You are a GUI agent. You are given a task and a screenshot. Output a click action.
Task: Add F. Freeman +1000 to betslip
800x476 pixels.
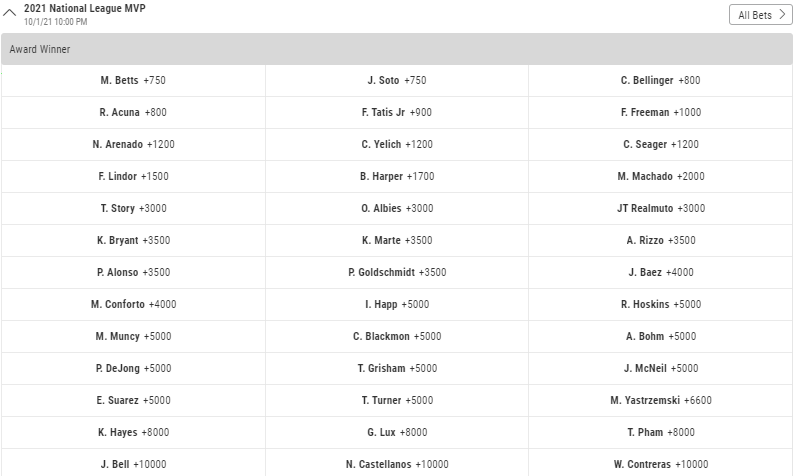pos(661,112)
